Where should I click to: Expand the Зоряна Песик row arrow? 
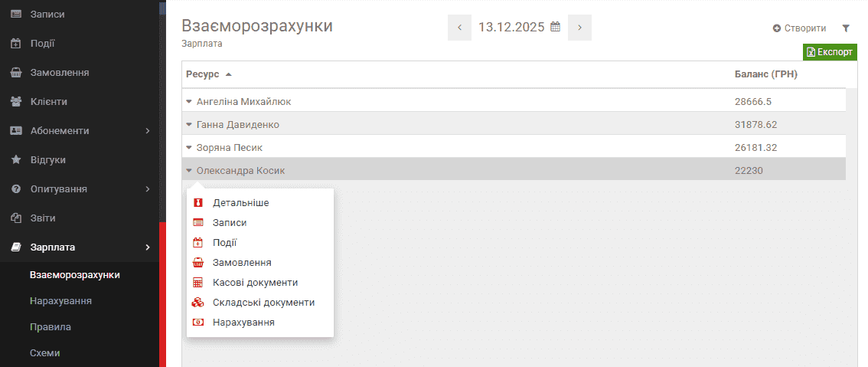(x=189, y=147)
